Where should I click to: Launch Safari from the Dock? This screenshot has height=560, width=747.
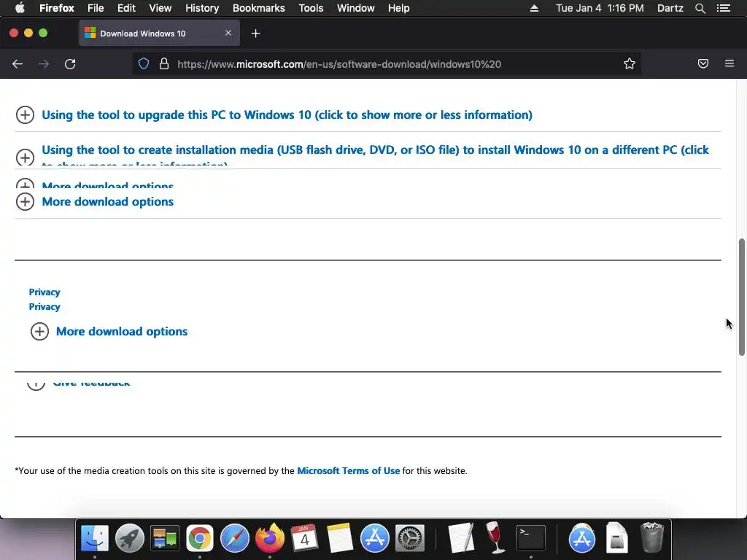(234, 538)
